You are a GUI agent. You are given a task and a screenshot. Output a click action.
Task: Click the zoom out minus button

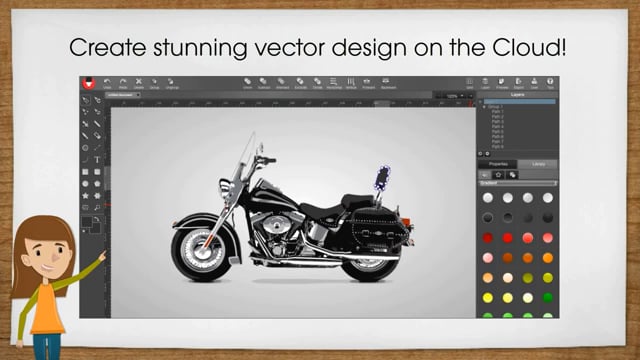(x=438, y=96)
